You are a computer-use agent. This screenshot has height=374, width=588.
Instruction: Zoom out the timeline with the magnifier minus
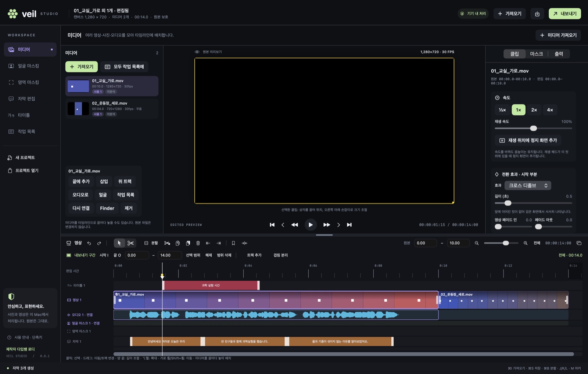[x=477, y=243]
